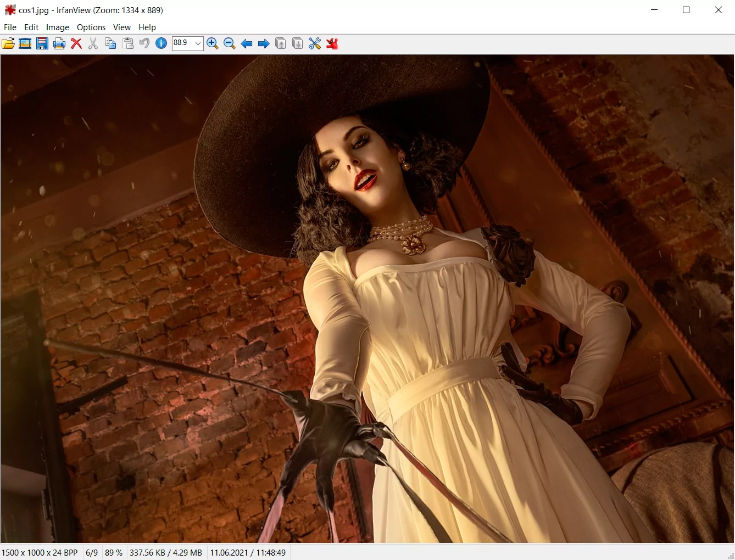Close the IrfanView window
Image resolution: width=735 pixels, height=560 pixels.
(x=719, y=10)
